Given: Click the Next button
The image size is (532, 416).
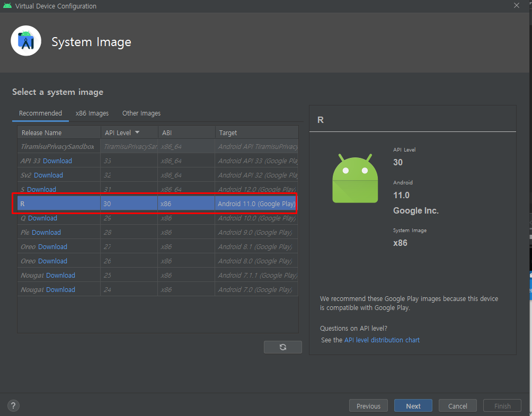Looking at the screenshot, I should pos(413,406).
